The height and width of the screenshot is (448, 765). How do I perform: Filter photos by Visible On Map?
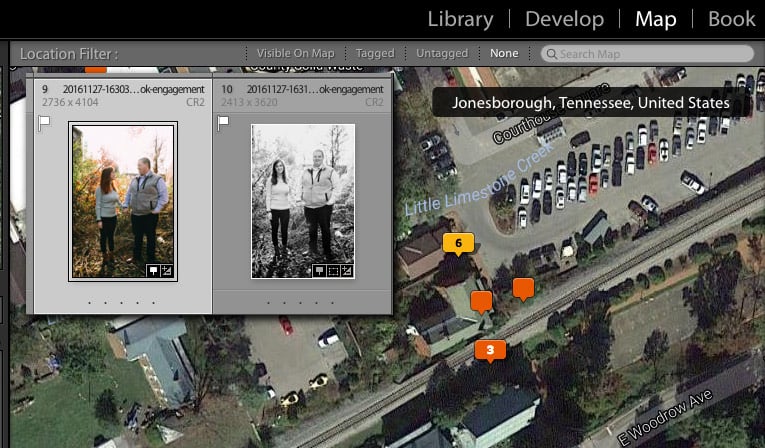click(296, 53)
